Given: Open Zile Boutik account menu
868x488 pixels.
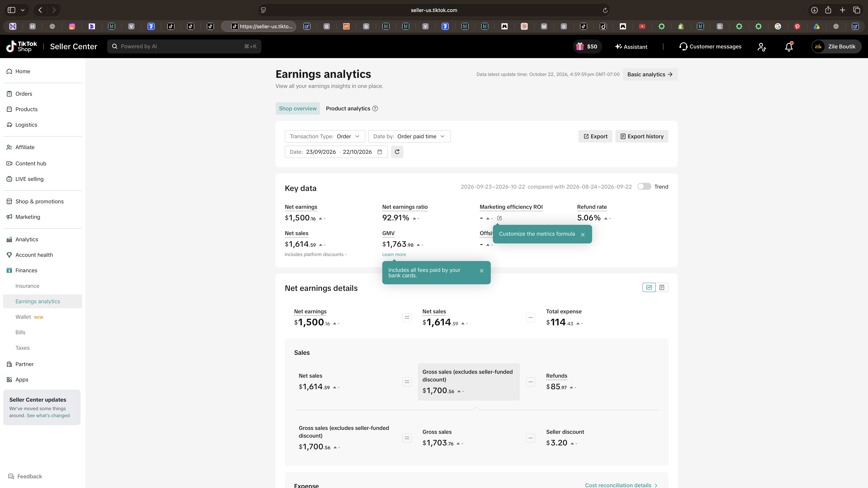Looking at the screenshot, I should [836, 46].
